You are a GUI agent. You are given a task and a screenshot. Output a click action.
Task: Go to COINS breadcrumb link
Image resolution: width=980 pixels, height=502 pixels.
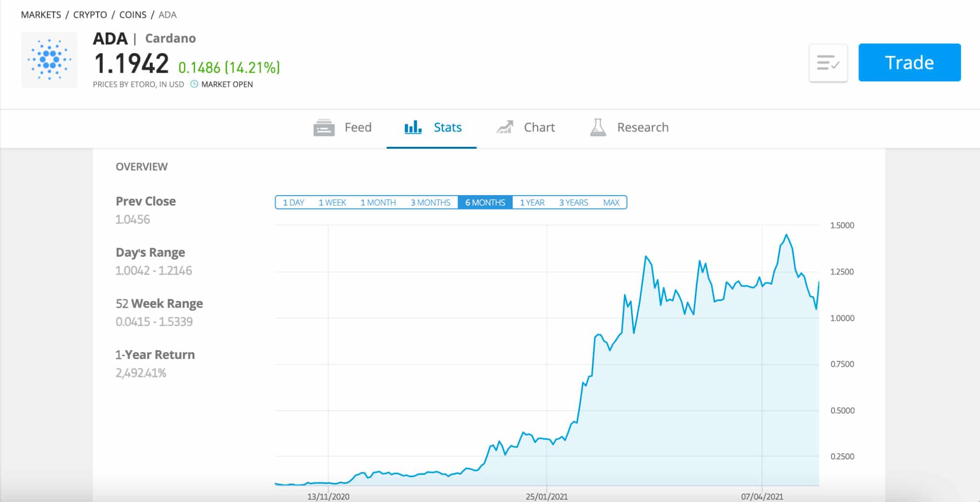coord(133,15)
